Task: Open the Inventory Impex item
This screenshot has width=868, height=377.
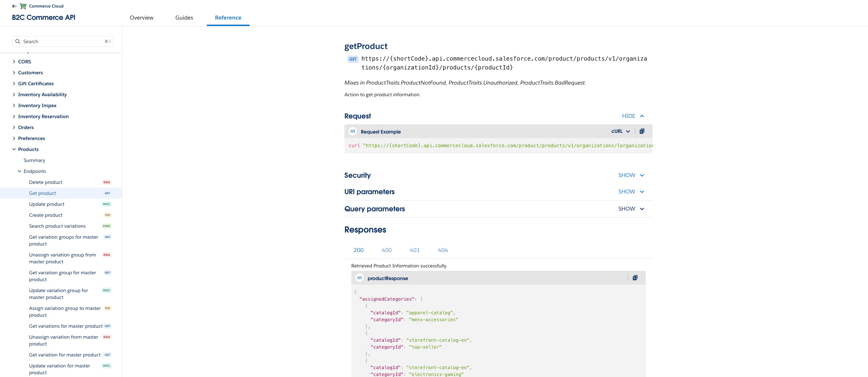Action: pyautogui.click(x=37, y=105)
